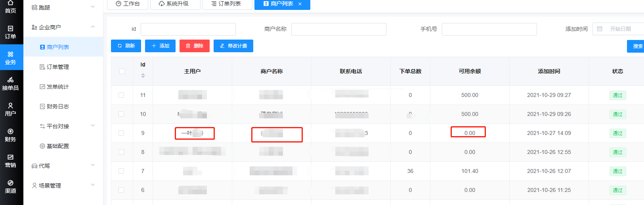Select the 2021-10-26 12:55 time cell

[549, 152]
